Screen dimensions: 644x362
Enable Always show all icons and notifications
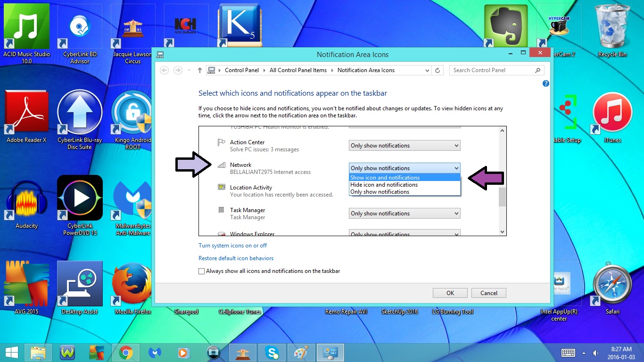[x=202, y=271]
